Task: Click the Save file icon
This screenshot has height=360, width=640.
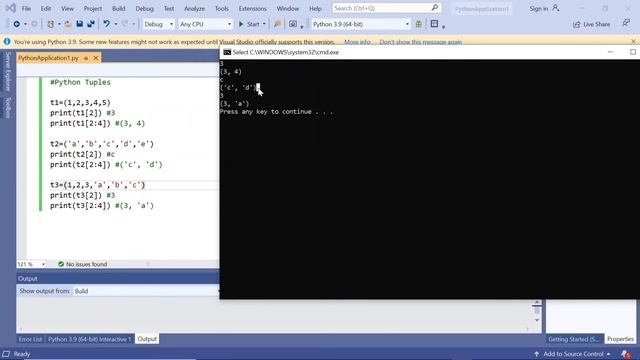Action: [80, 24]
